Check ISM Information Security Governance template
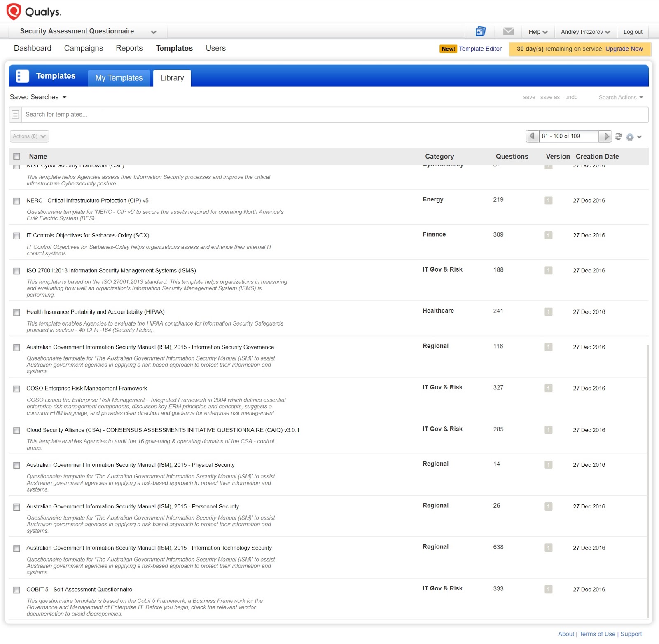 click(x=16, y=348)
